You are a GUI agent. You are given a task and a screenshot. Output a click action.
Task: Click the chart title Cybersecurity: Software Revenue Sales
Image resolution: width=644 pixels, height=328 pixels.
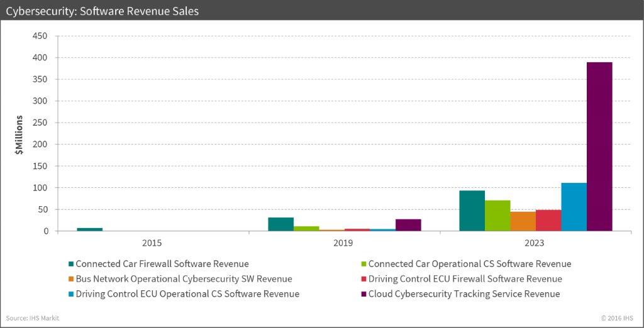coord(102,11)
